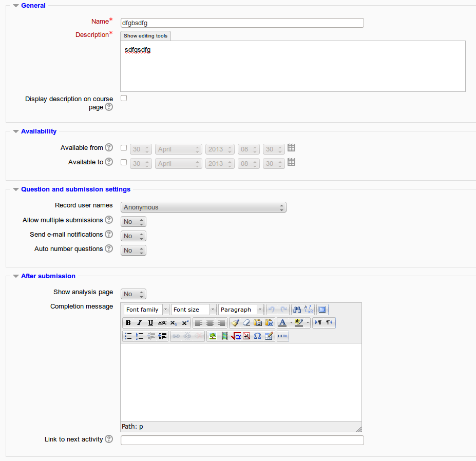476x461 pixels.
Task: Click the editor resize handle corner
Action: point(359,429)
